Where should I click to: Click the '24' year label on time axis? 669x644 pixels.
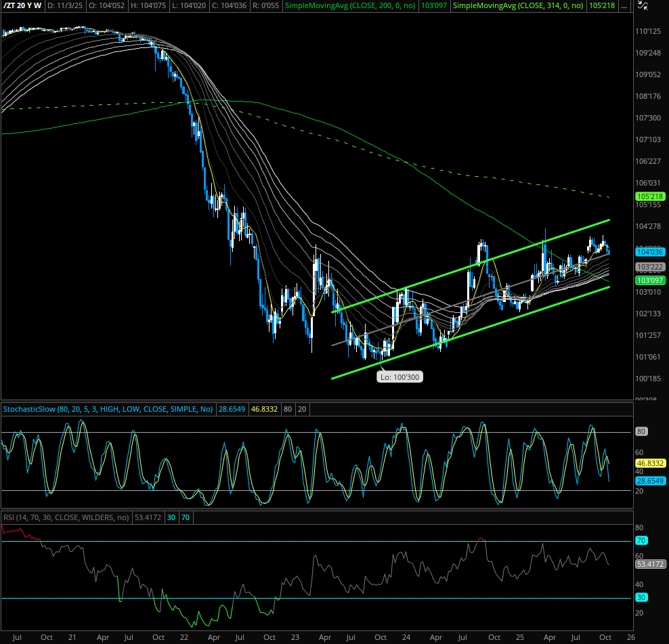click(406, 637)
